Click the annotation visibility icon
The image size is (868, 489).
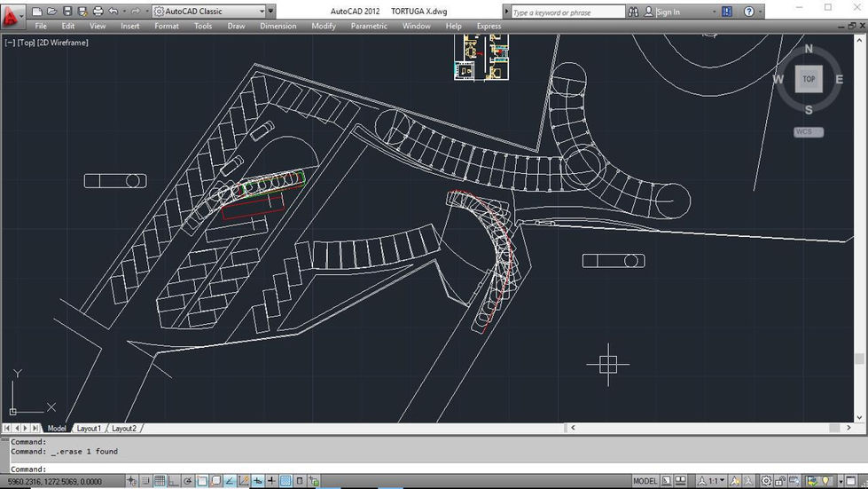pyautogui.click(x=735, y=481)
